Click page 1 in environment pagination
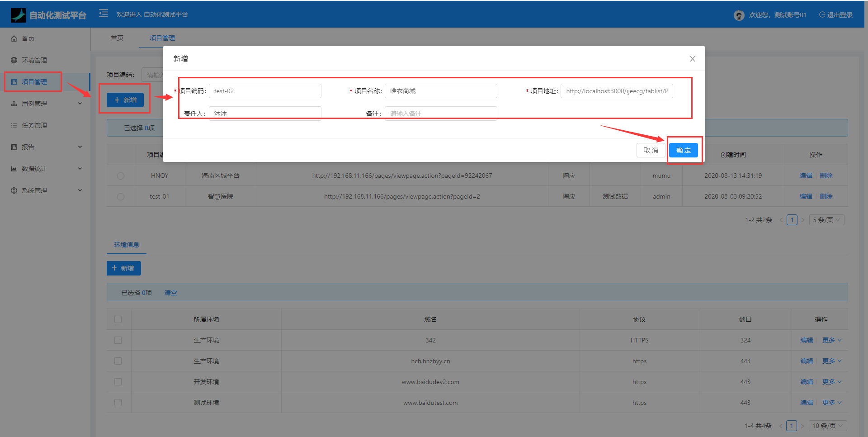This screenshot has width=868, height=437. point(792,426)
